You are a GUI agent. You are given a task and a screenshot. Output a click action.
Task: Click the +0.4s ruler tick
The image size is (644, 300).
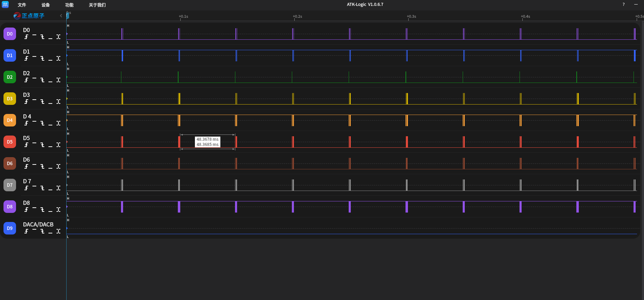[x=525, y=16]
